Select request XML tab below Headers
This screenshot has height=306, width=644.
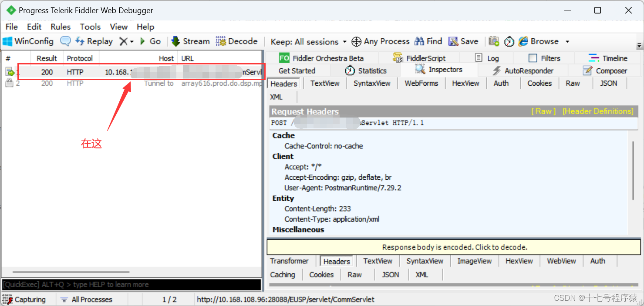click(x=276, y=97)
